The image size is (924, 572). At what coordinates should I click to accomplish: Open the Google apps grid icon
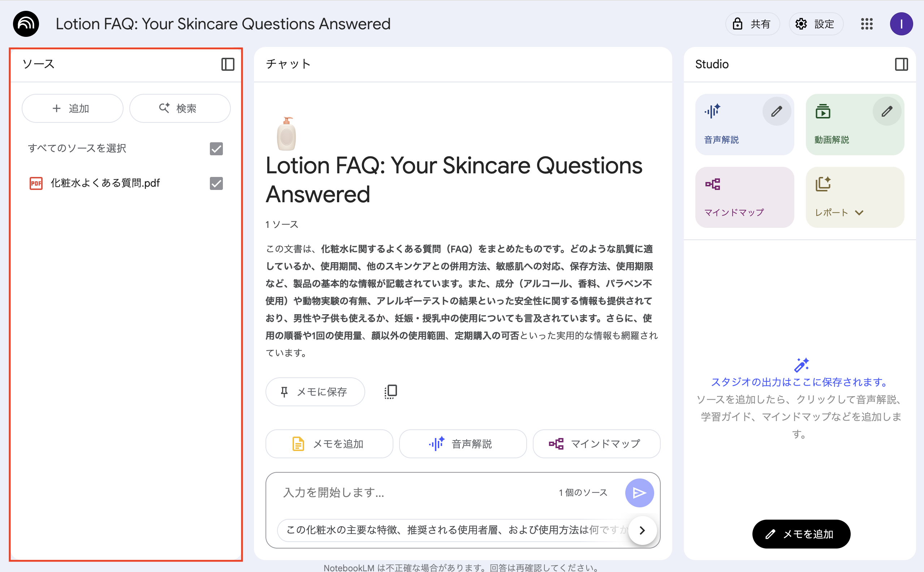867,24
